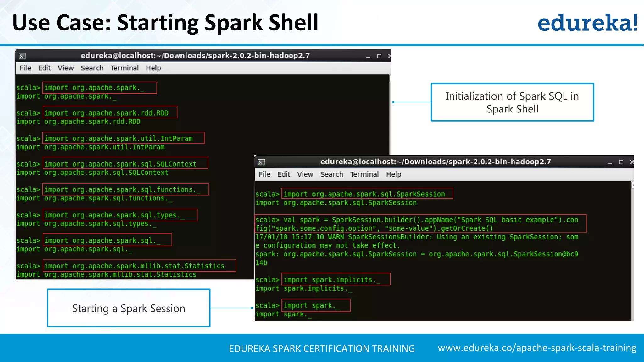The image size is (644, 362).
Task: Click 'import org.apache.spark.sql._' command
Action: [x=107, y=240]
